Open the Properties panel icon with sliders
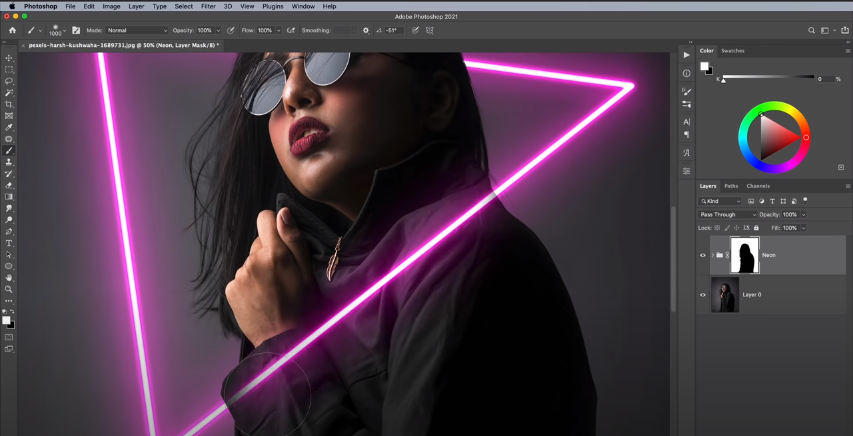 pos(687,171)
